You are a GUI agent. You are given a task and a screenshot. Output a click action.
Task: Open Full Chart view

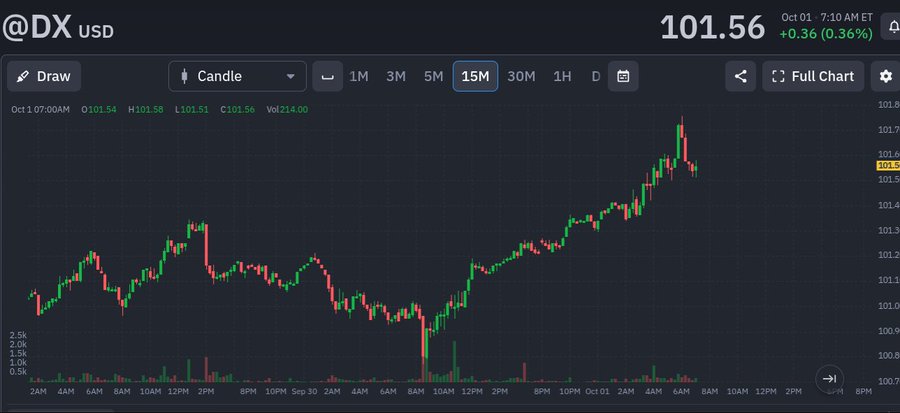click(x=813, y=76)
